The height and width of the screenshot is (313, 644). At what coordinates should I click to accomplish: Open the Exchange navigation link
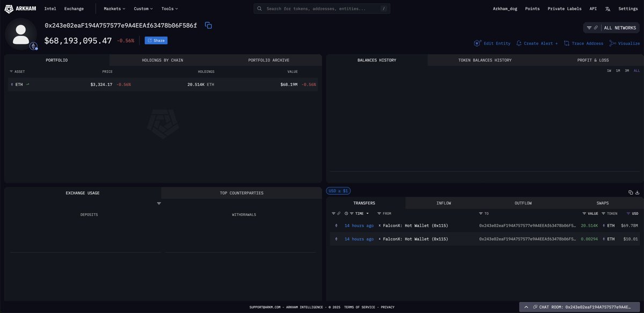pyautogui.click(x=74, y=9)
